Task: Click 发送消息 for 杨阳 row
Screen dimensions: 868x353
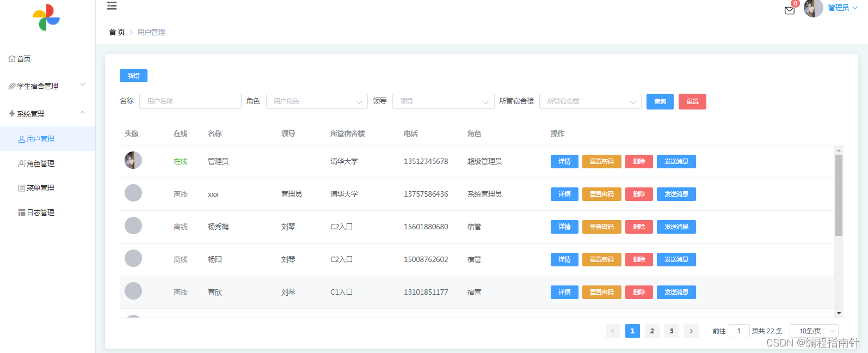Action: coord(676,259)
